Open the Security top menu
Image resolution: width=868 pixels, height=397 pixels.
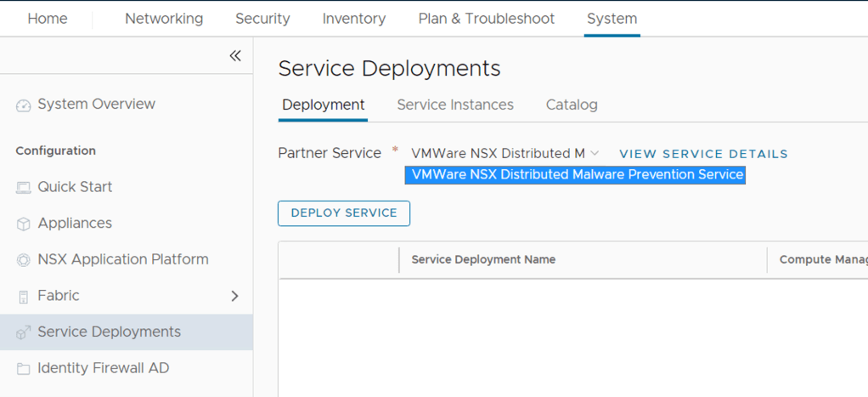262,19
